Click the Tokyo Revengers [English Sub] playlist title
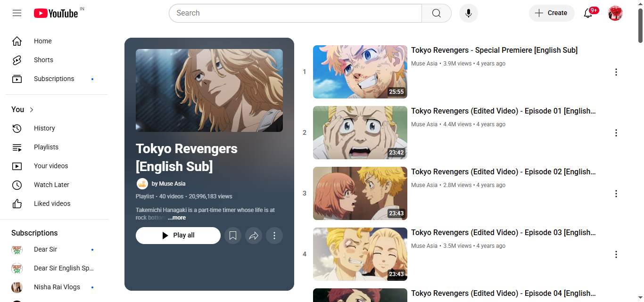The image size is (644, 302). [187, 157]
